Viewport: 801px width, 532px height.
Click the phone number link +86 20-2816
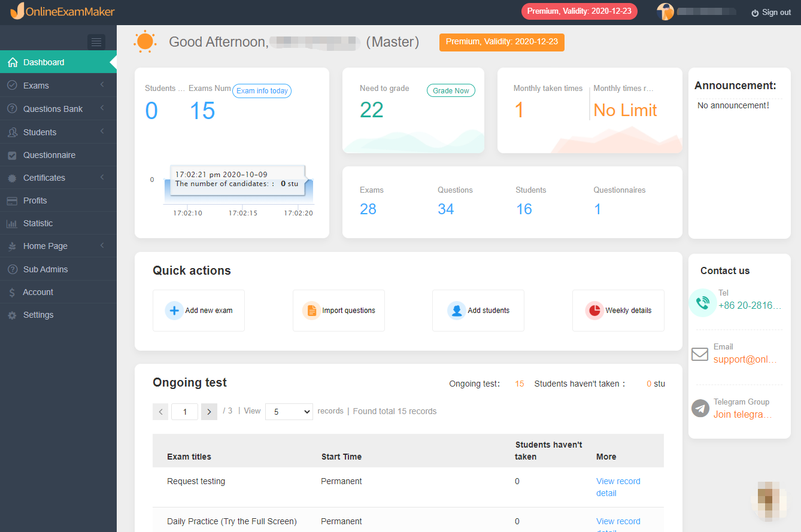(x=750, y=305)
